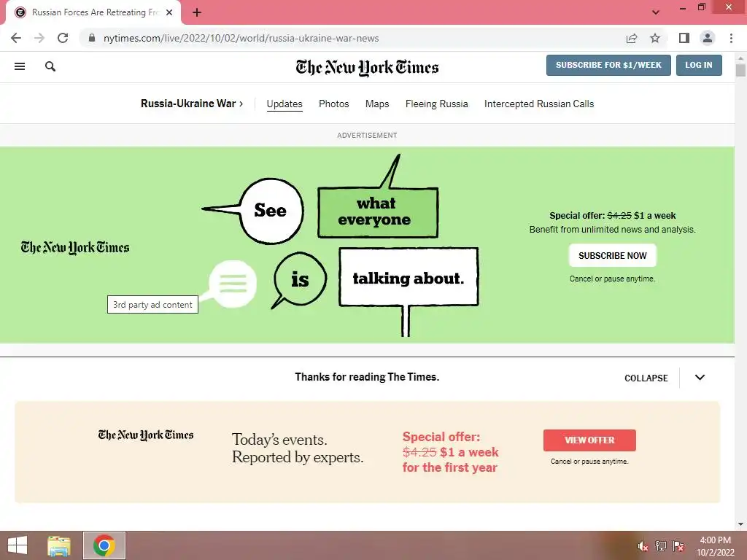Click The New York Times masthead logo
Screen dimensions: 747x560
click(x=367, y=67)
